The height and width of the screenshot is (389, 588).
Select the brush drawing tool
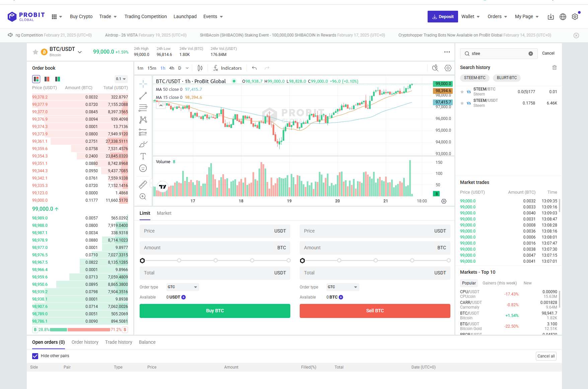coord(143,144)
